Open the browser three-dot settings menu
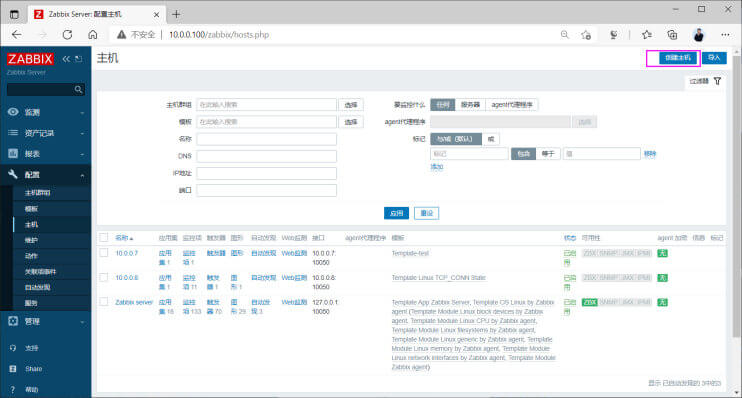 725,35
